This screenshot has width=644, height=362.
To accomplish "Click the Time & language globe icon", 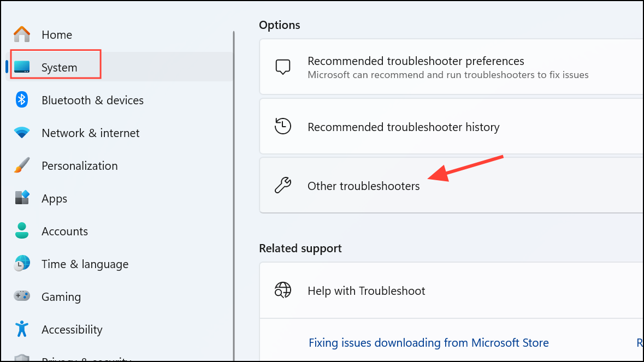I will (22, 264).
